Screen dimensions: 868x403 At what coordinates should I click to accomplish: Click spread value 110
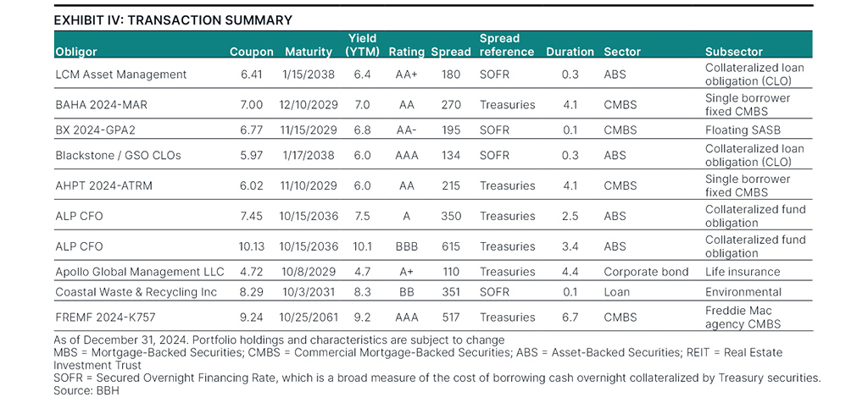pos(451,272)
